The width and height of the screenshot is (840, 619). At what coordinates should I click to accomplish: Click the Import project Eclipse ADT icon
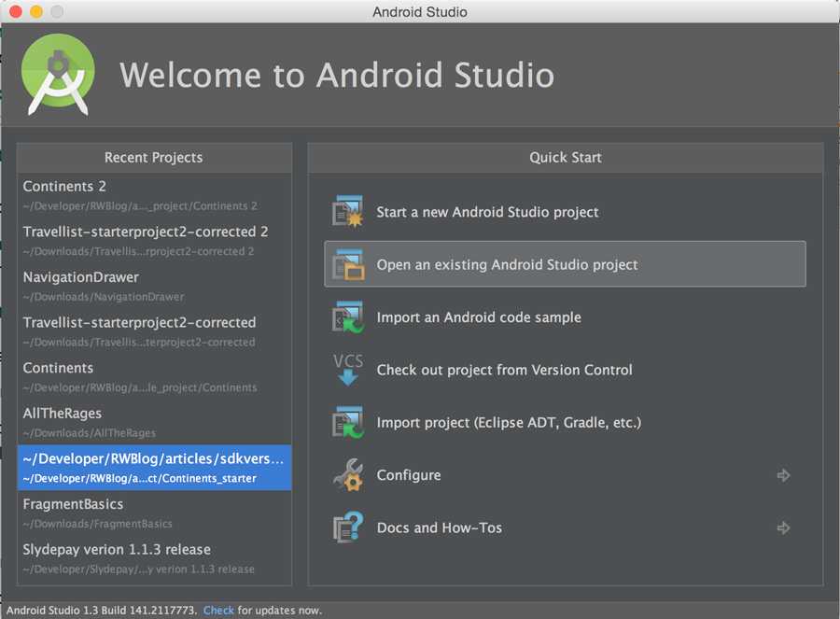348,423
